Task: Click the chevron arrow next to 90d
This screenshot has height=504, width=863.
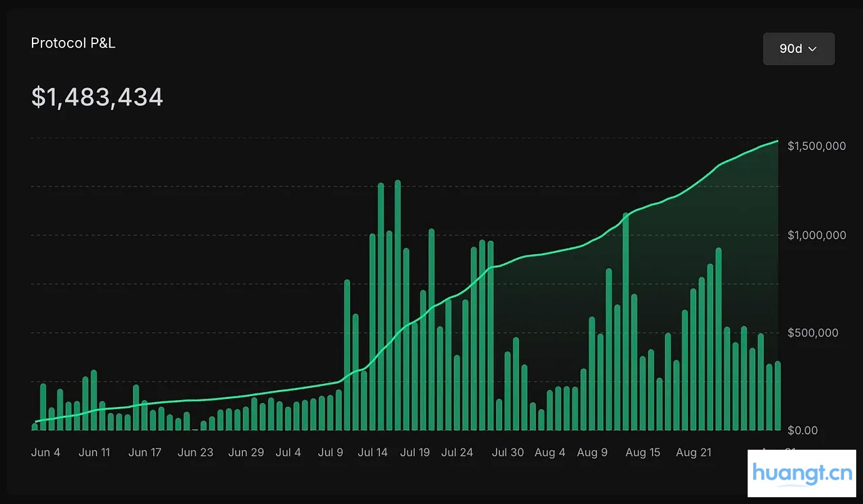Action: (812, 49)
